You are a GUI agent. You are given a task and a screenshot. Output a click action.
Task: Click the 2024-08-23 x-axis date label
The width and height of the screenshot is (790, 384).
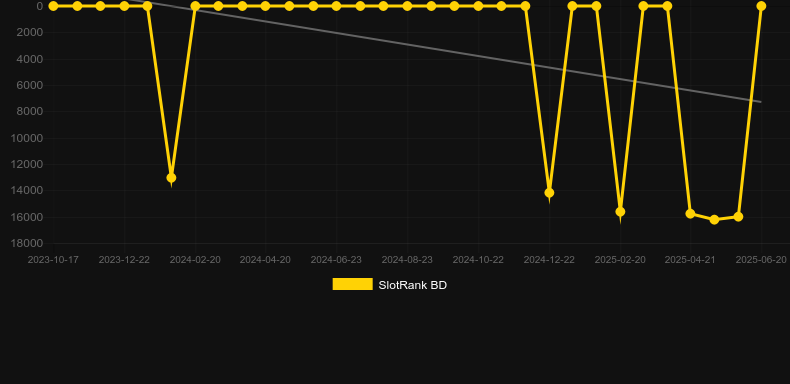407,260
